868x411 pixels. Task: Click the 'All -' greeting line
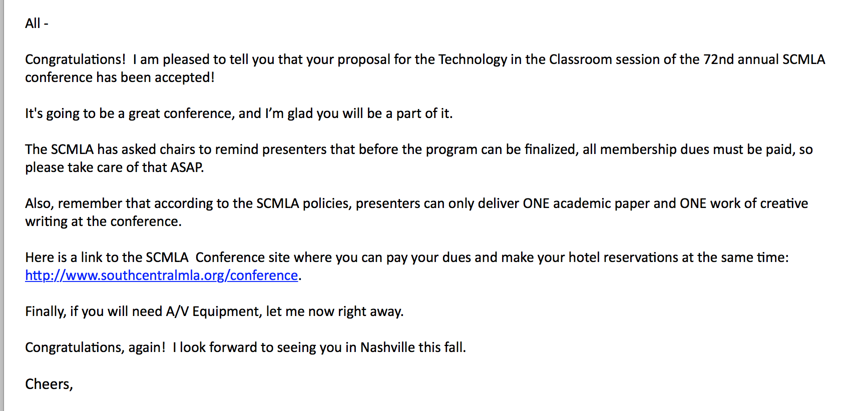point(37,23)
